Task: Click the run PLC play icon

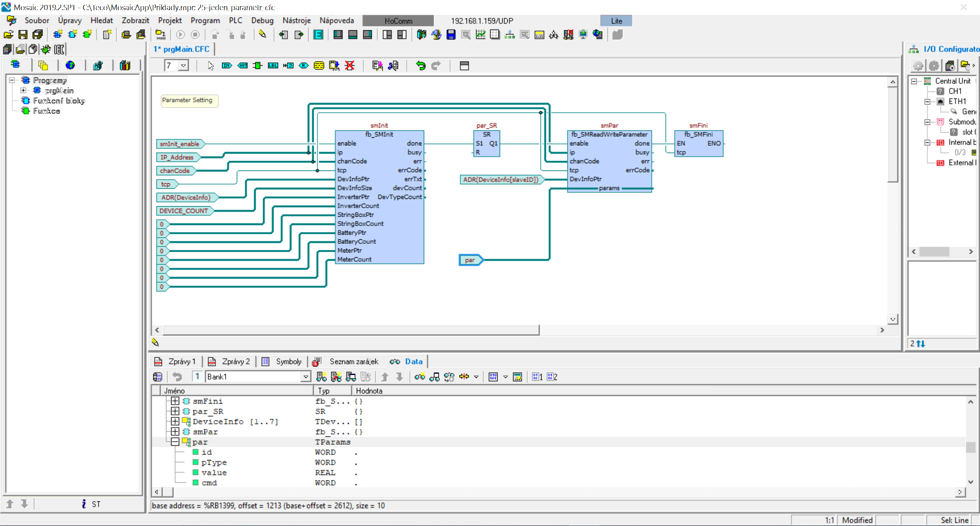Action: [180, 35]
